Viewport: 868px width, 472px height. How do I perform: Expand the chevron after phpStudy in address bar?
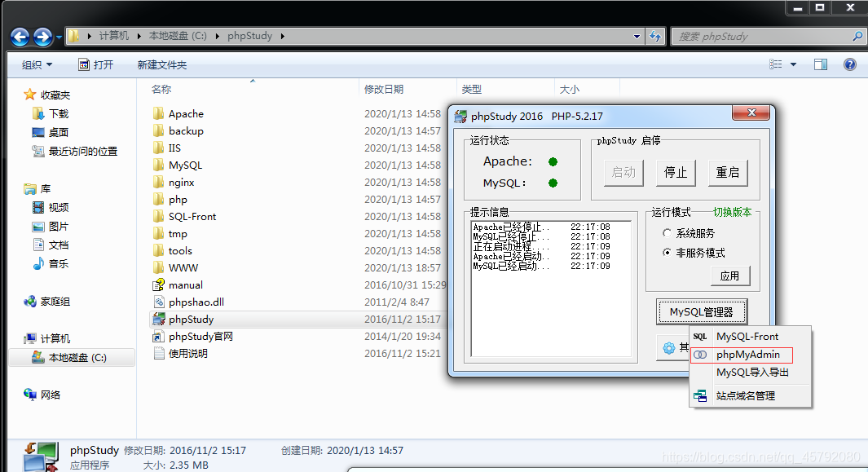coord(282,36)
